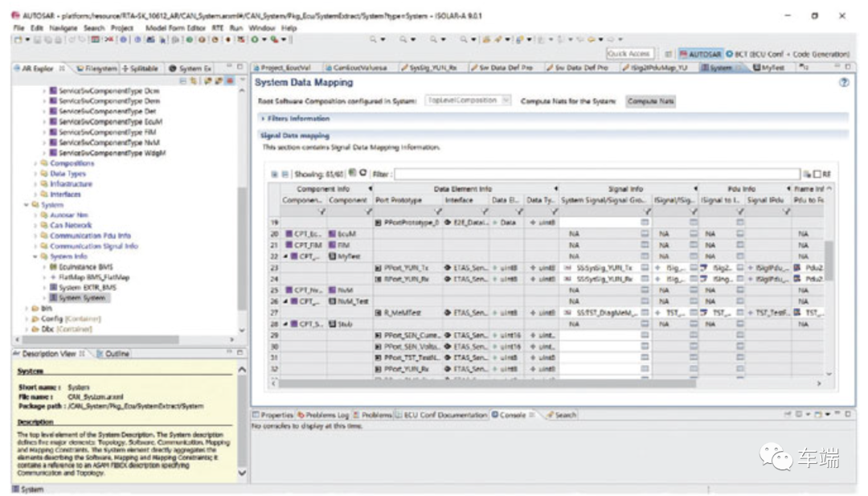The width and height of the screenshot is (868, 496).
Task: Click collapse all icon in AR Explorer
Action: (183, 81)
